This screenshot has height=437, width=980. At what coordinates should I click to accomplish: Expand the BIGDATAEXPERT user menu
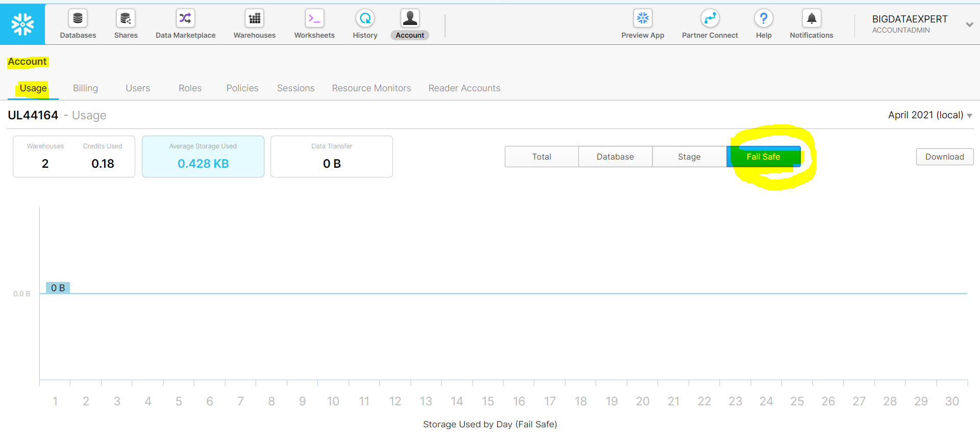point(969,24)
